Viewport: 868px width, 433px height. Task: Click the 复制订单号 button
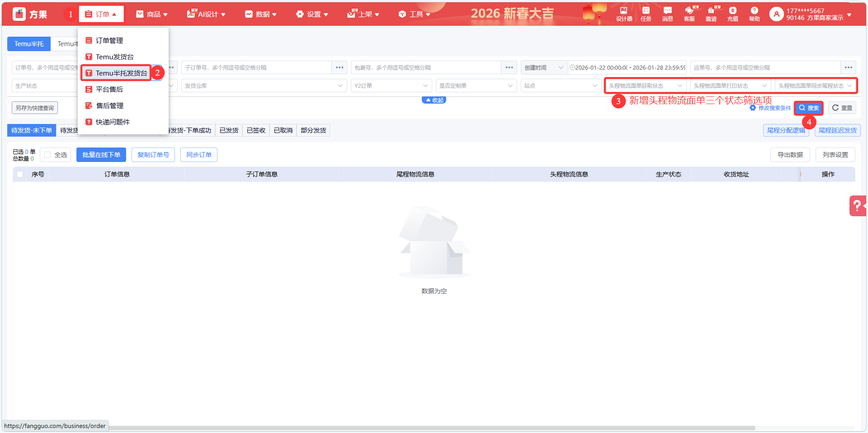coord(153,155)
